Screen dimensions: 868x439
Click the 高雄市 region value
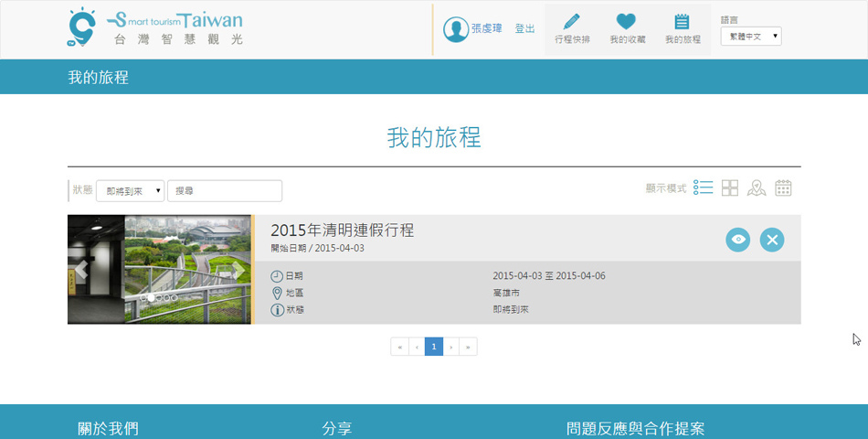tap(506, 293)
